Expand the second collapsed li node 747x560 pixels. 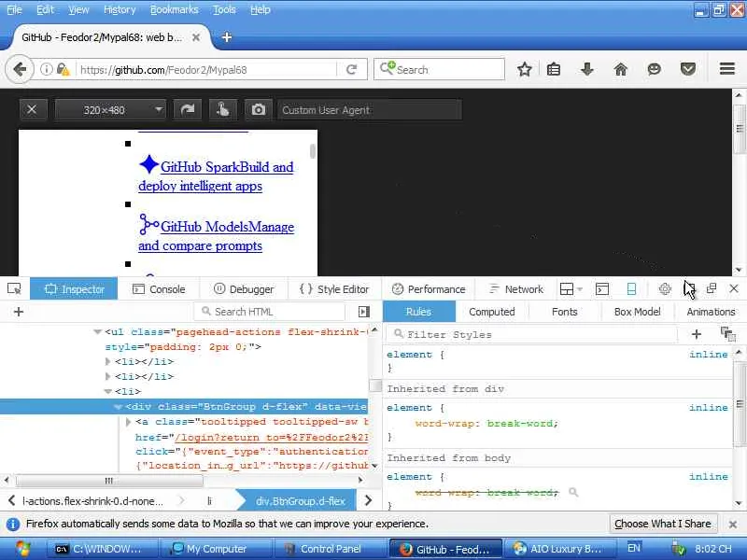108,377
